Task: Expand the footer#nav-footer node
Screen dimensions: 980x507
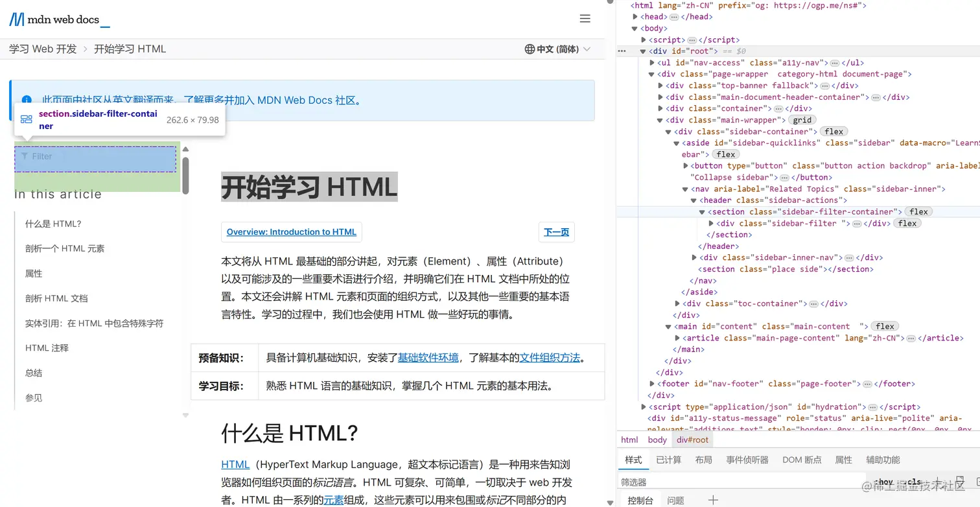Action: 652,384
